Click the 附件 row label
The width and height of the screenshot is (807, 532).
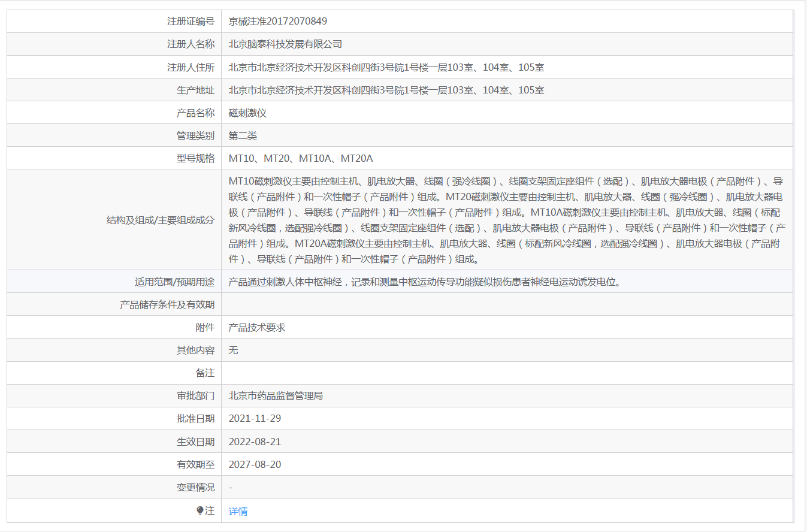(205, 328)
